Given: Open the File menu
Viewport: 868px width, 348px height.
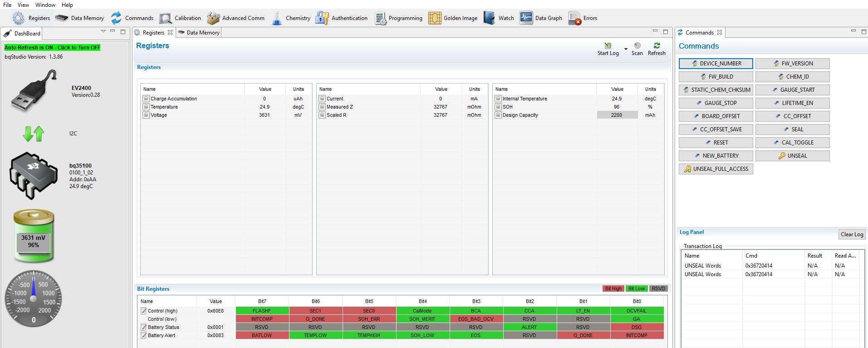Looking at the screenshot, I should coord(7,5).
